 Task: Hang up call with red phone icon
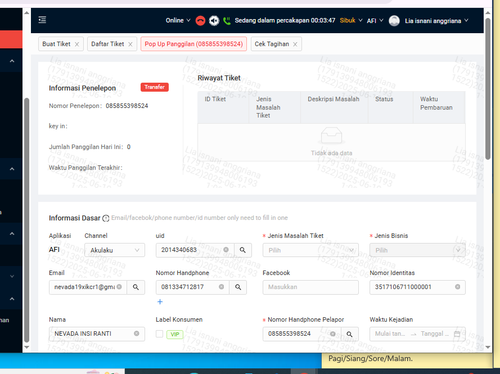(x=200, y=21)
